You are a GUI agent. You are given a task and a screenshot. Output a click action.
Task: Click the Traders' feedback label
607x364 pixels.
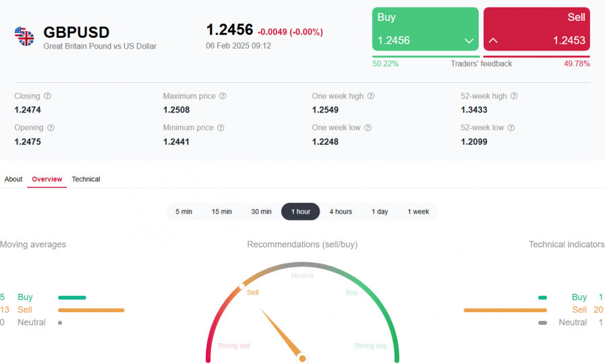click(x=481, y=64)
